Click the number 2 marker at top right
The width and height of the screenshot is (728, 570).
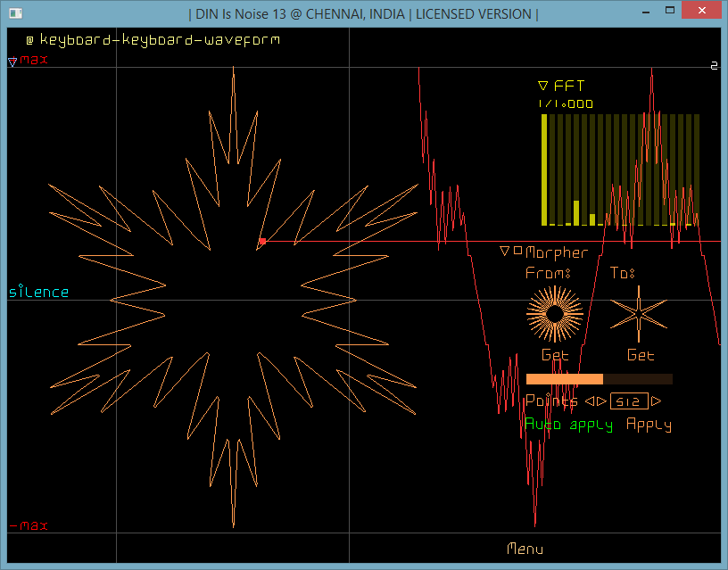714,65
